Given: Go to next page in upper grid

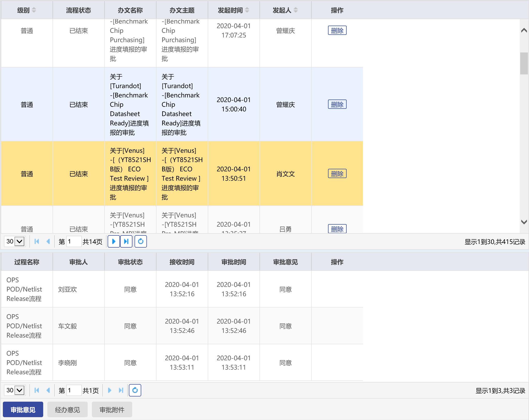Looking at the screenshot, I should (114, 241).
